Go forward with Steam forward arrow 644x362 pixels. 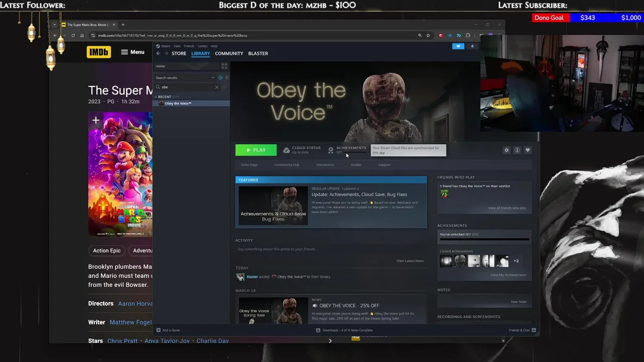click(166, 53)
